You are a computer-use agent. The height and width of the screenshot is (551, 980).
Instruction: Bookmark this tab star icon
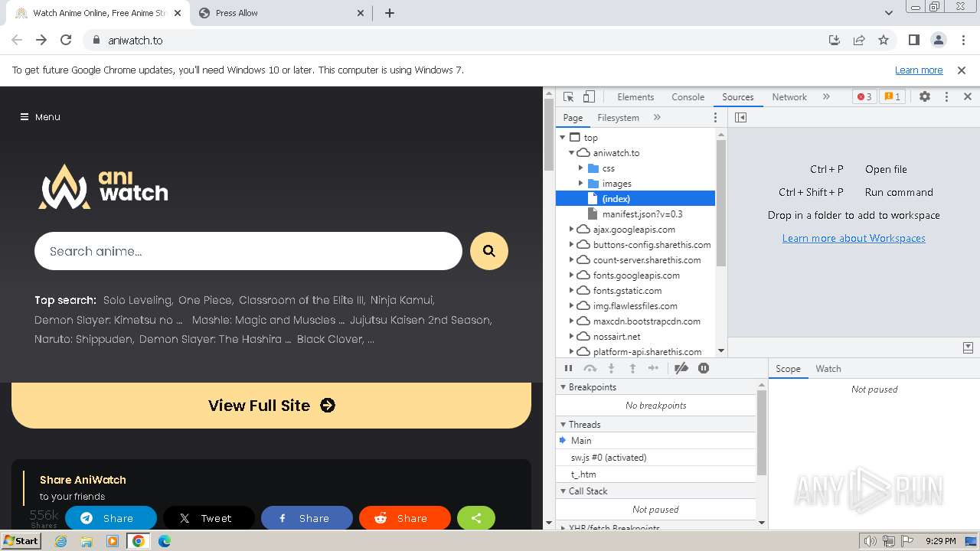coord(884,41)
